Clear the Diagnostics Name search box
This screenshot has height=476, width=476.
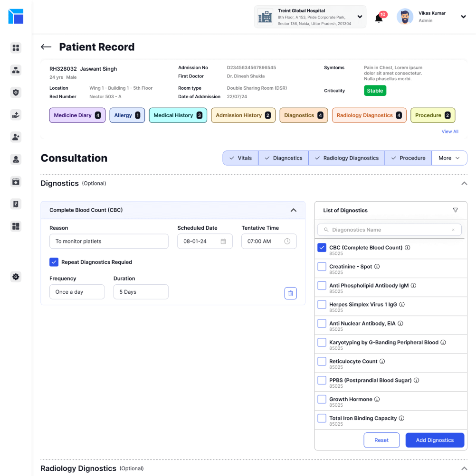pos(453,230)
